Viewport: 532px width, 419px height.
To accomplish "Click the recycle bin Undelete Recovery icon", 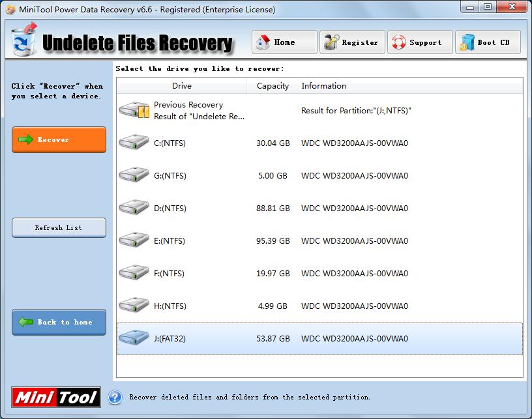I will pyautogui.click(x=23, y=40).
